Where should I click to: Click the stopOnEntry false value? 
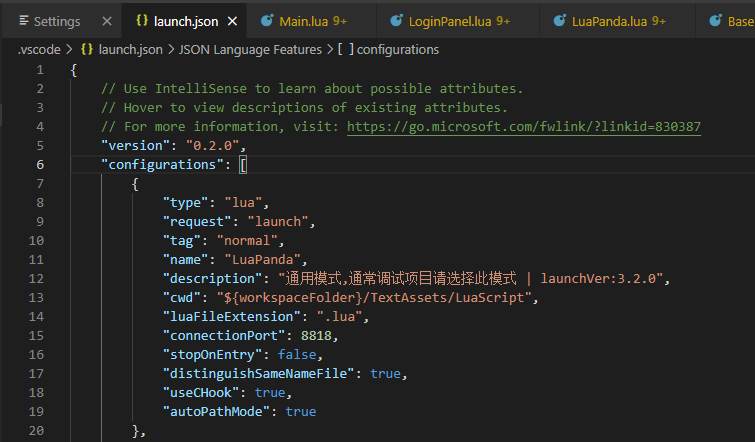point(297,355)
